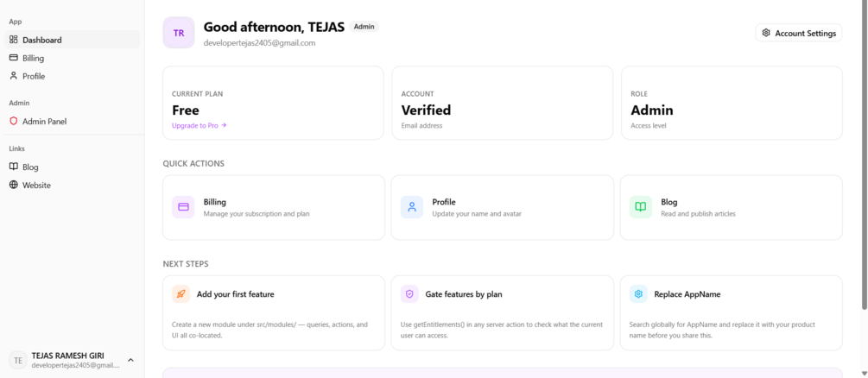868x378 pixels.
Task: Click the vertical page scrollbar
Action: click(x=865, y=155)
